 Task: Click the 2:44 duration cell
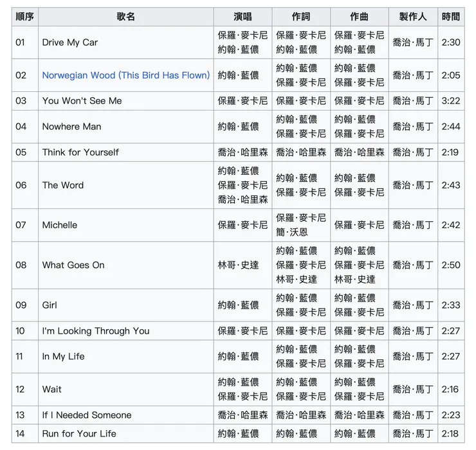(451, 127)
